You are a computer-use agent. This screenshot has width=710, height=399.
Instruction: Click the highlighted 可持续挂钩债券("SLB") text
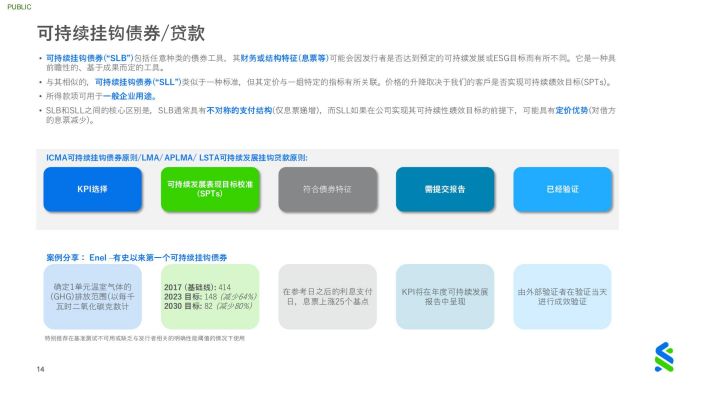pyautogui.click(x=90, y=58)
